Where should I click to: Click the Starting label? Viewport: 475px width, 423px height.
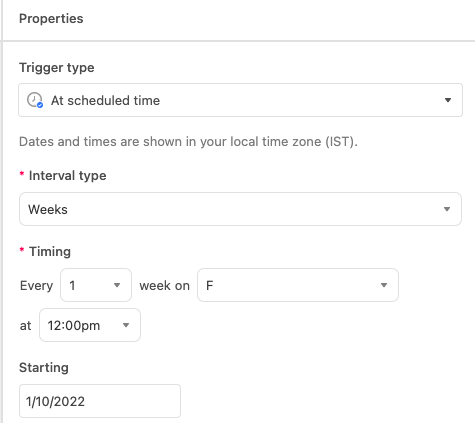pyautogui.click(x=44, y=367)
